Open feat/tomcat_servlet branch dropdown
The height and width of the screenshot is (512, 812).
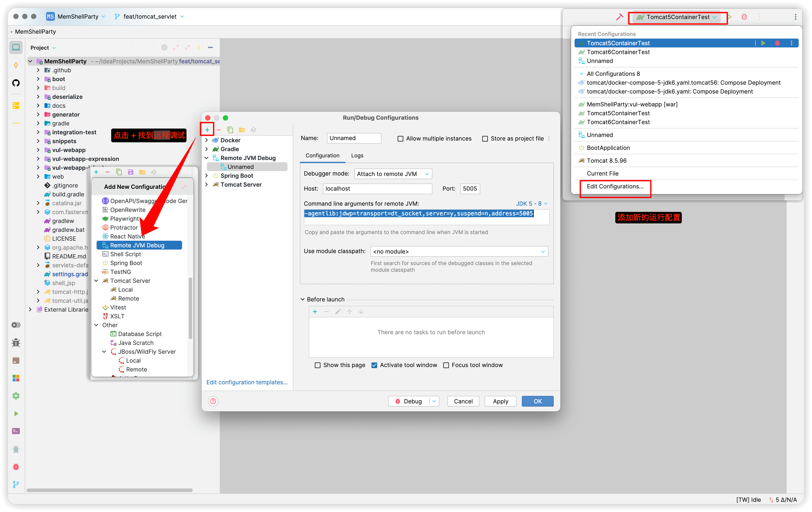click(x=150, y=17)
